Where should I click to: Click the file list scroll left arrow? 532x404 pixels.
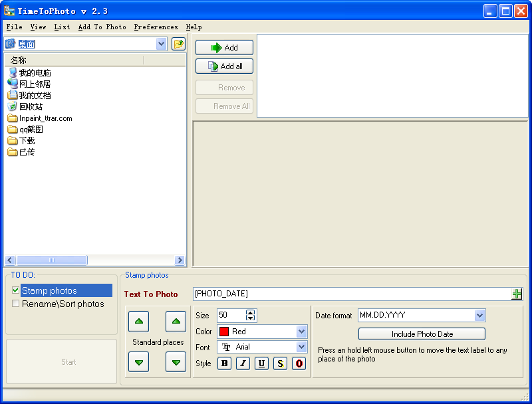[10, 260]
